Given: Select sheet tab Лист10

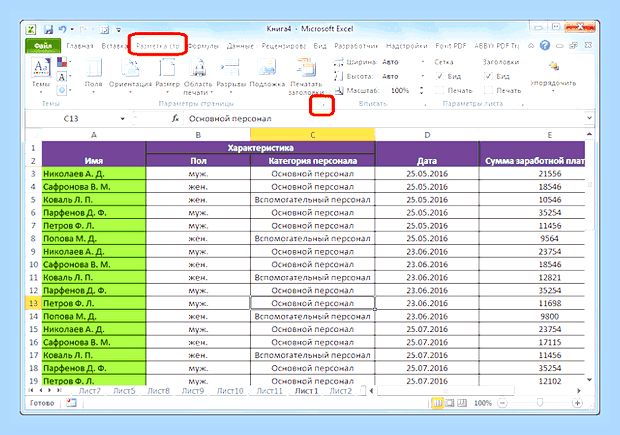Looking at the screenshot, I should pyautogui.click(x=230, y=391).
